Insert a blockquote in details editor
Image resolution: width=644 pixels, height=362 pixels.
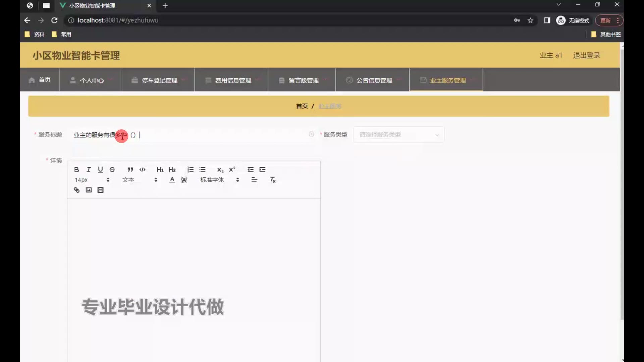[130, 170]
